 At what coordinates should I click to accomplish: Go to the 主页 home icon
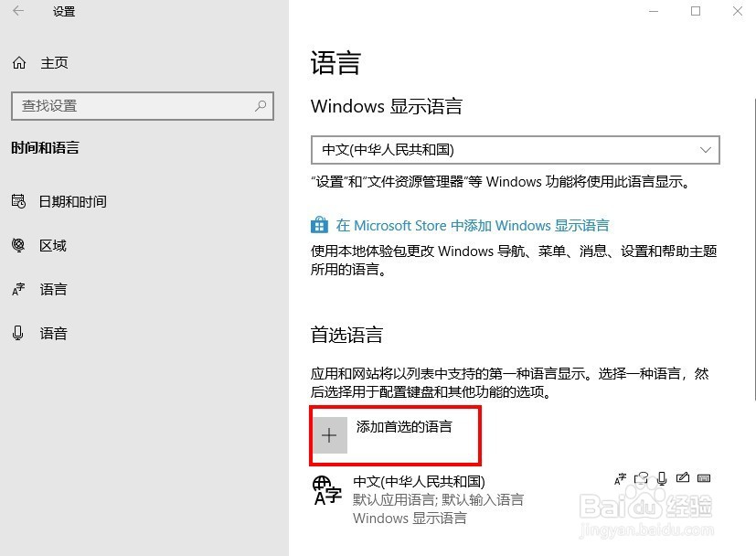click(19, 63)
